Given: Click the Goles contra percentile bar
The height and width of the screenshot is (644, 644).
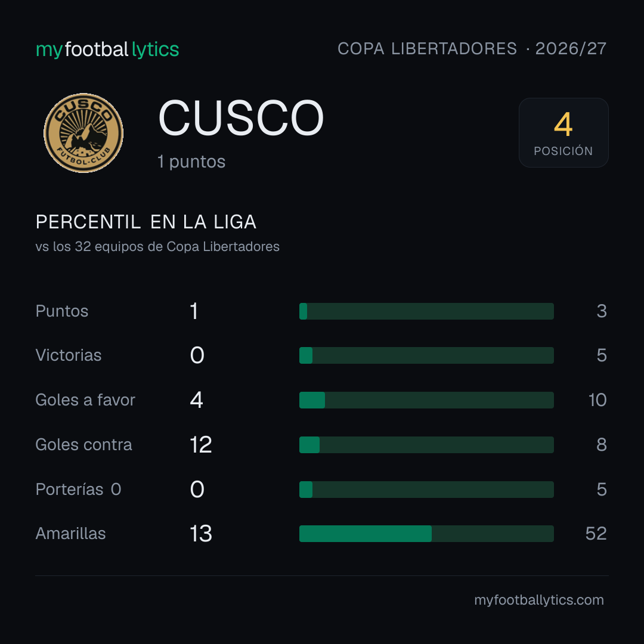Looking at the screenshot, I should (426, 445).
